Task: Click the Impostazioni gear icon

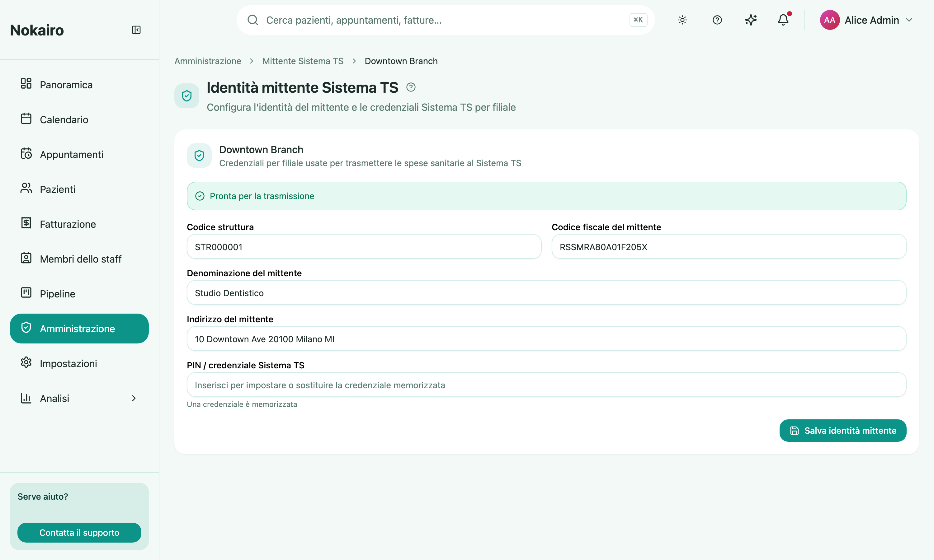Action: (26, 362)
